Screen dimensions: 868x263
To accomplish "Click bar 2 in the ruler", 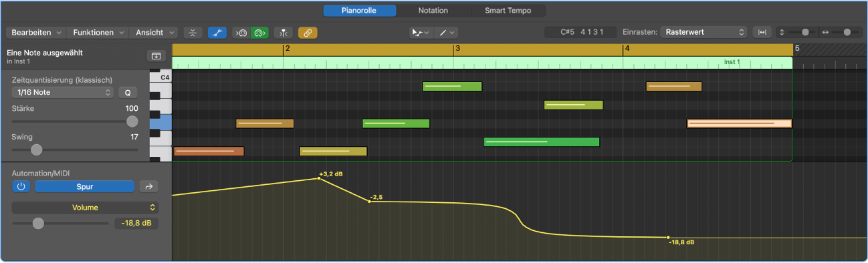I will point(287,49).
